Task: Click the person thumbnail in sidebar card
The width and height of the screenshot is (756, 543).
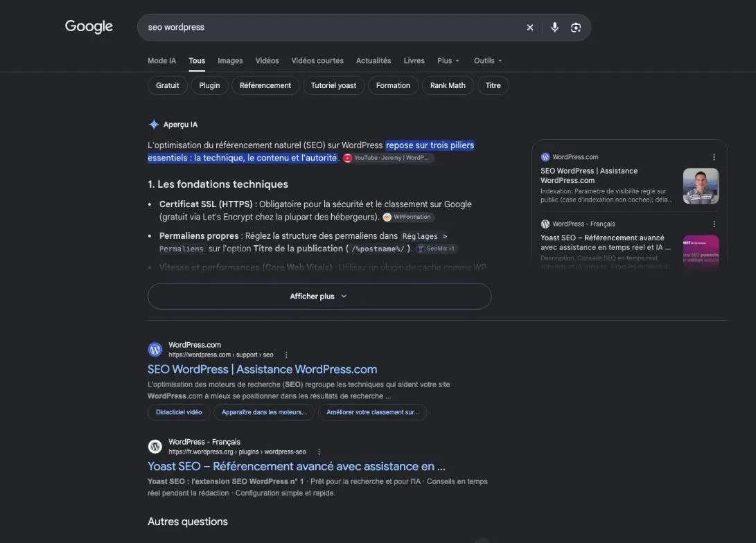Action: (x=701, y=186)
